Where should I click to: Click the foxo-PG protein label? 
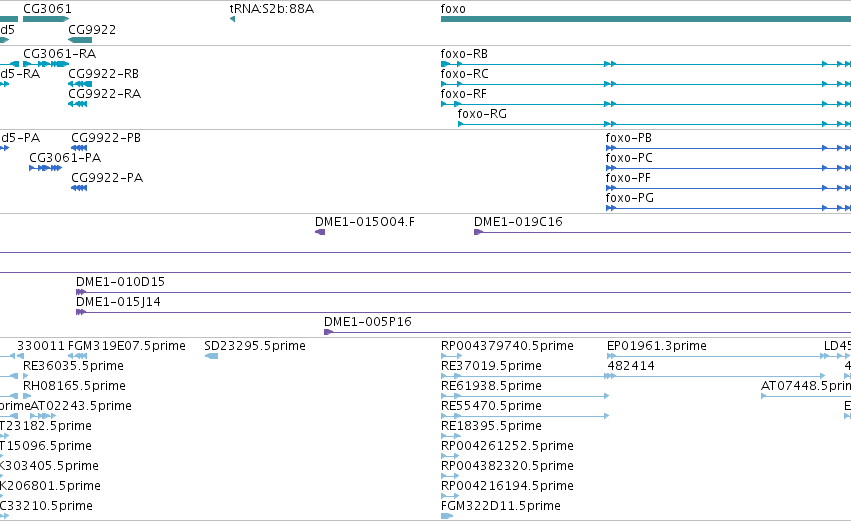[x=630, y=198]
